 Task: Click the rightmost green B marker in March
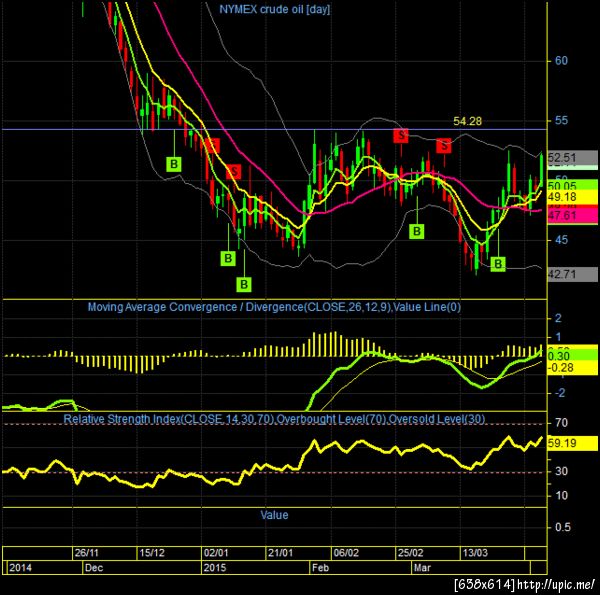click(498, 264)
